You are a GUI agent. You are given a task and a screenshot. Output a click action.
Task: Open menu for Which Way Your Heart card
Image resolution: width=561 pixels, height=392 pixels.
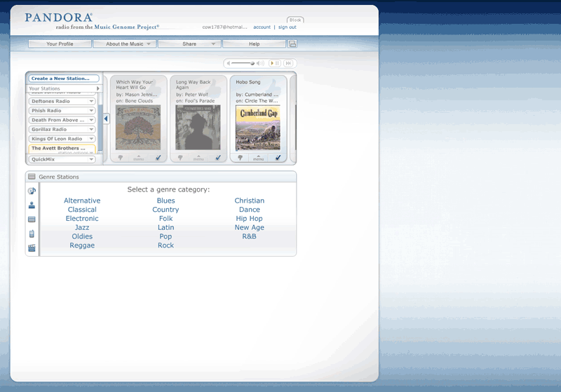[x=138, y=158]
